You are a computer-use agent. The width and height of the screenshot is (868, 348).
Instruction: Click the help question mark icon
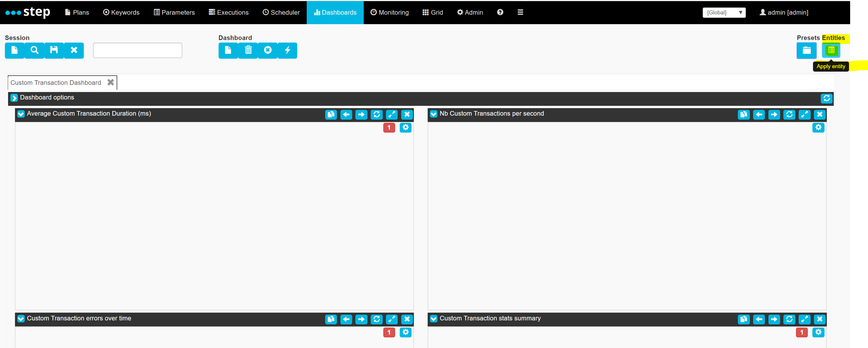tap(500, 12)
